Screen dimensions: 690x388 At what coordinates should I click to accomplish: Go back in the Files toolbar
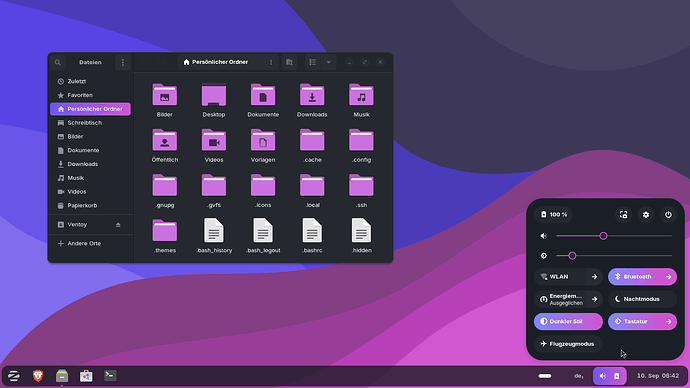(x=145, y=62)
